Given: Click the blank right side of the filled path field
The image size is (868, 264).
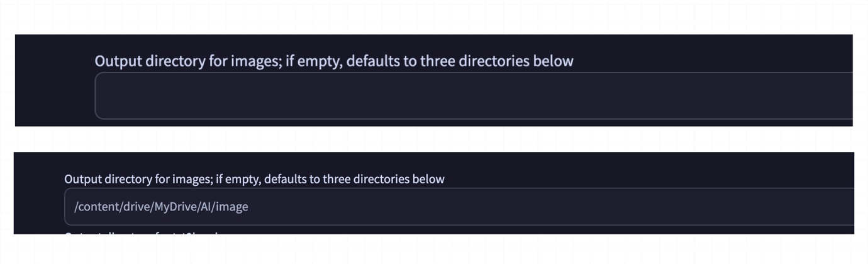Looking at the screenshot, I should click(x=629, y=207).
